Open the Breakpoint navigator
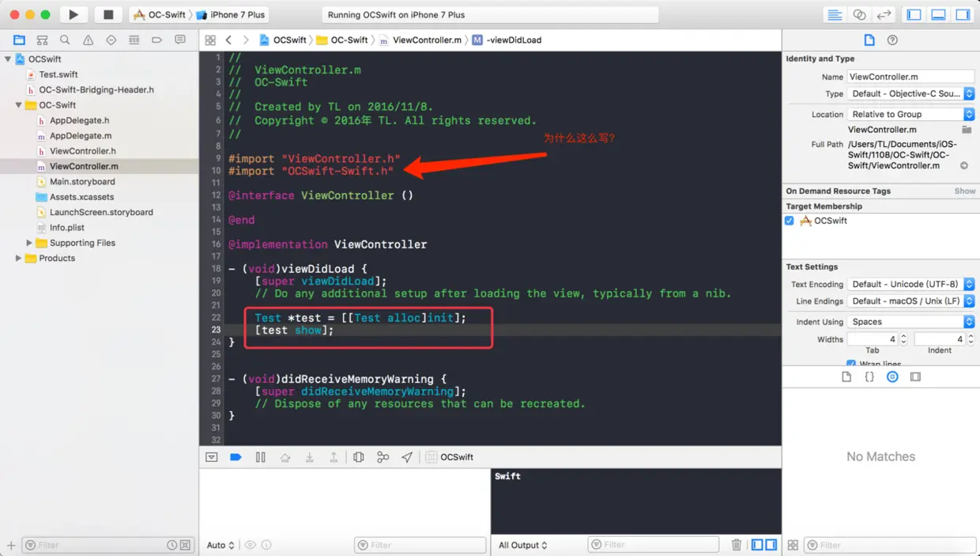This screenshot has width=980, height=556. point(156,40)
